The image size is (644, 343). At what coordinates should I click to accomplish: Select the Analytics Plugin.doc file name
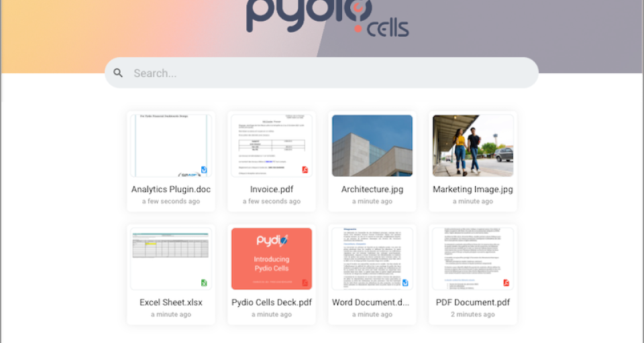171,189
